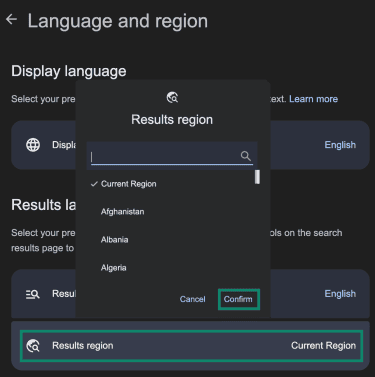Go back using the arrow icon
The image size is (375, 377).
(11, 19)
